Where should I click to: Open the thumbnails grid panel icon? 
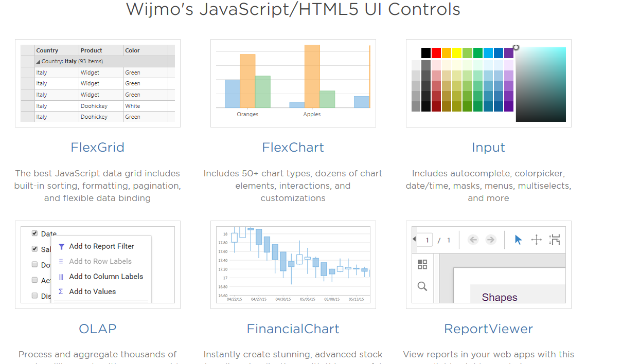click(422, 264)
